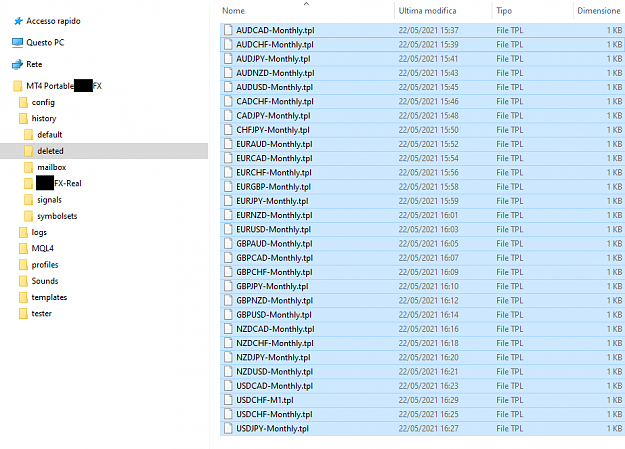Open the MQL4 folder
Screen dimensions: 625x449
(43, 248)
